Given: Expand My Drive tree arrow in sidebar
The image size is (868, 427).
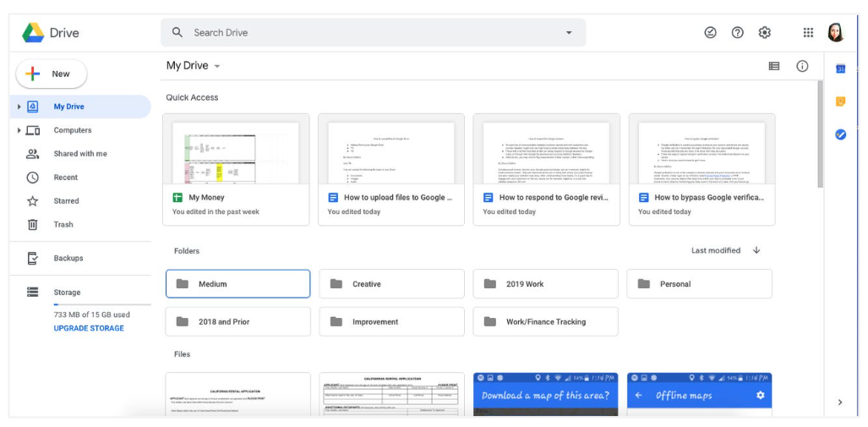Looking at the screenshot, I should [19, 107].
